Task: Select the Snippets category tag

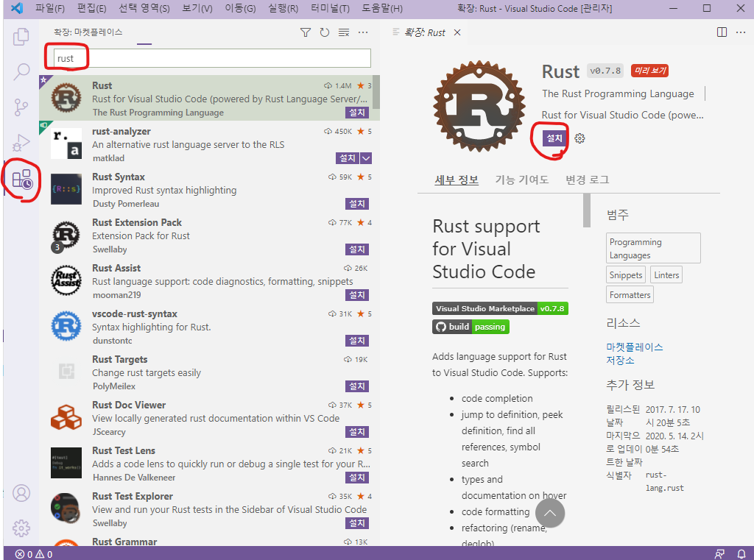Action: pos(626,275)
